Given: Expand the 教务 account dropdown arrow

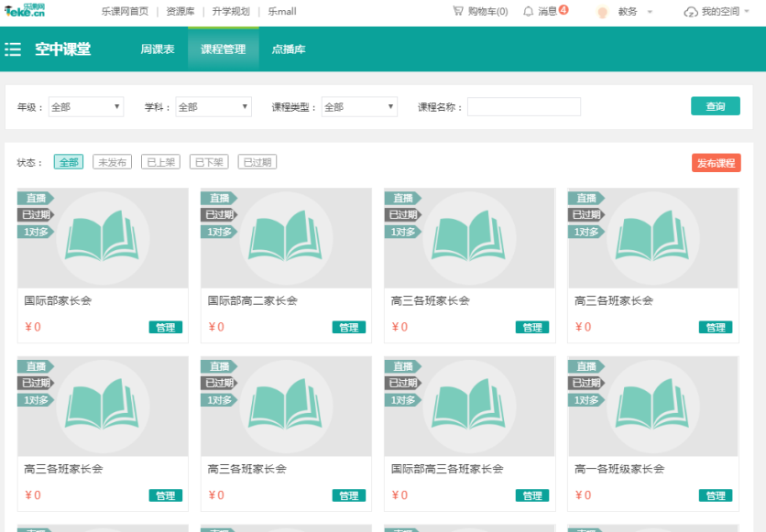Looking at the screenshot, I should 650,12.
